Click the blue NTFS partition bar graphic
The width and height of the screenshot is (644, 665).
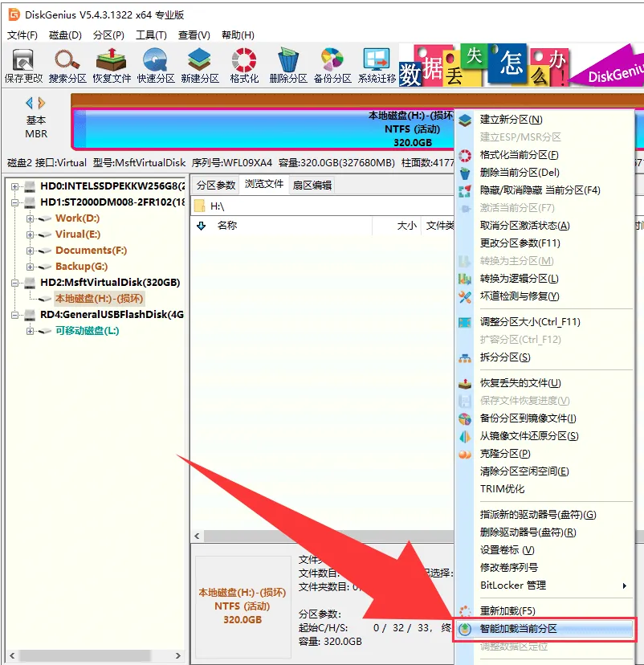[x=263, y=129]
